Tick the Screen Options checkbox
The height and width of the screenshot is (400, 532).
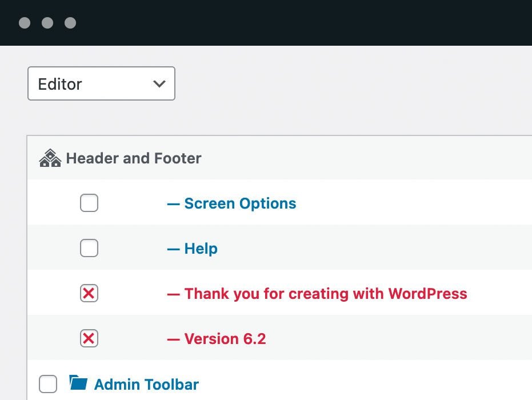pos(89,203)
